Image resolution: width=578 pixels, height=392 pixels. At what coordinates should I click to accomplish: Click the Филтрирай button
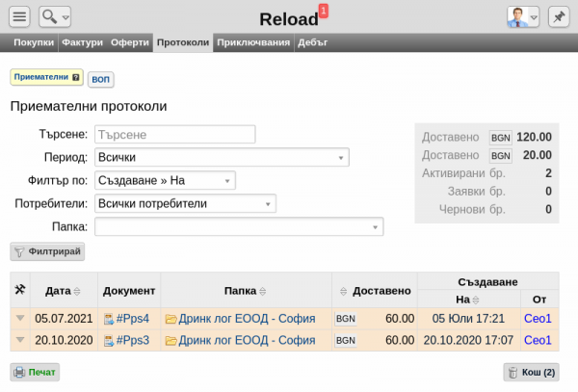coord(47,251)
